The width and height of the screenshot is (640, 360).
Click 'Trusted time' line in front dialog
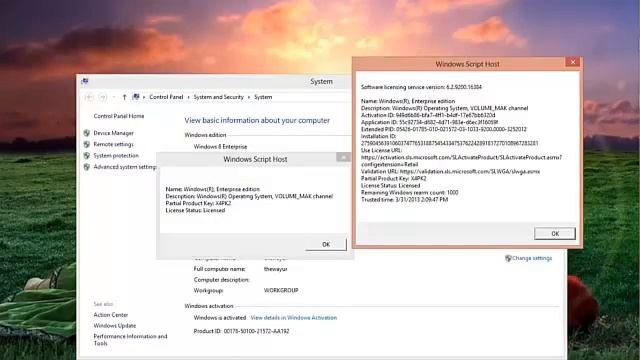coord(404,200)
